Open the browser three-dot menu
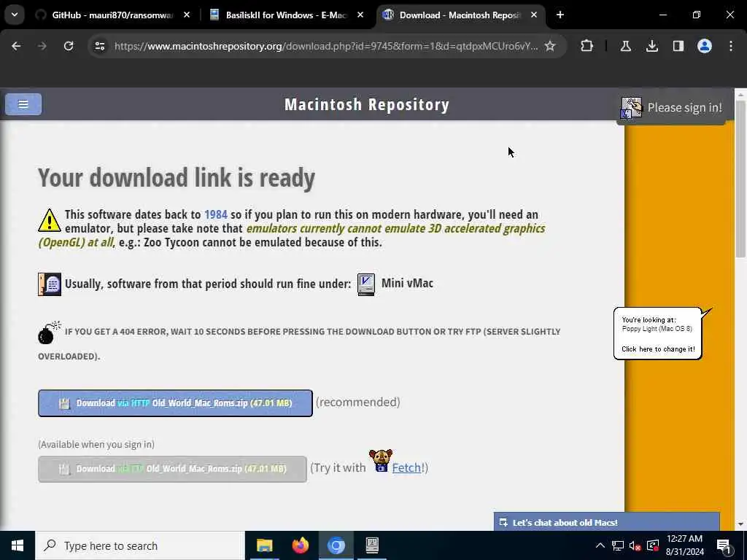The width and height of the screenshot is (747, 560). tap(731, 46)
